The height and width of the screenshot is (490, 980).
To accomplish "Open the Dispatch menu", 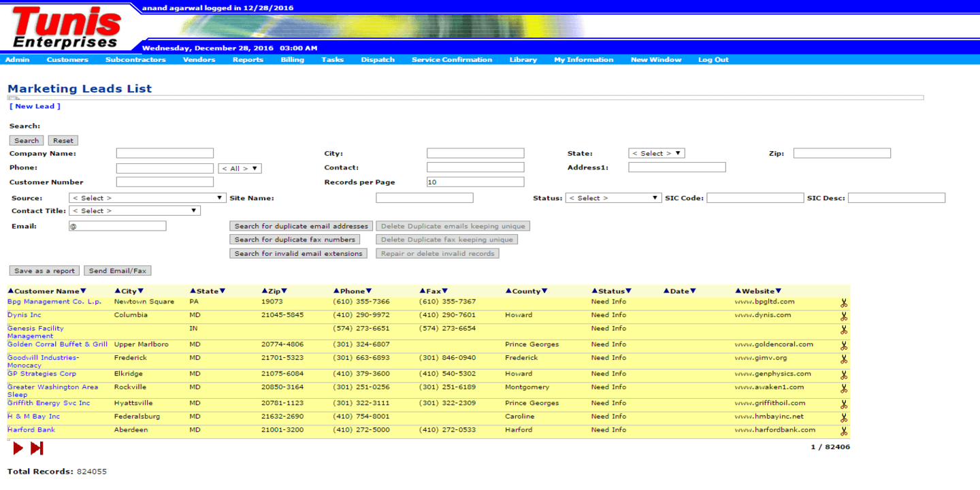I will [x=378, y=60].
